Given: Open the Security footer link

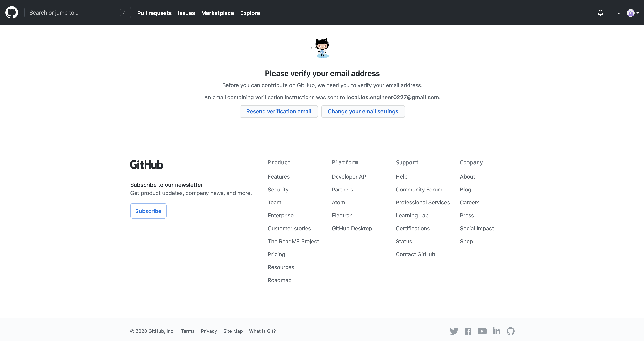Looking at the screenshot, I should pos(278,190).
